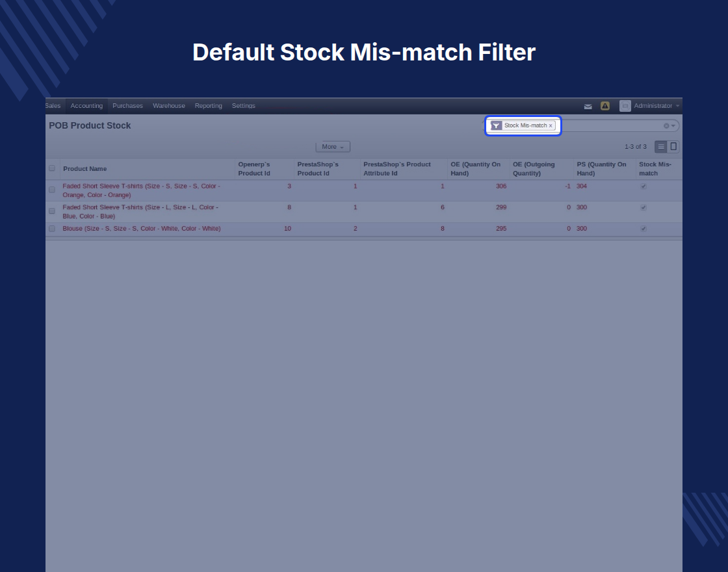Click the filter funnel icon in search

point(496,125)
